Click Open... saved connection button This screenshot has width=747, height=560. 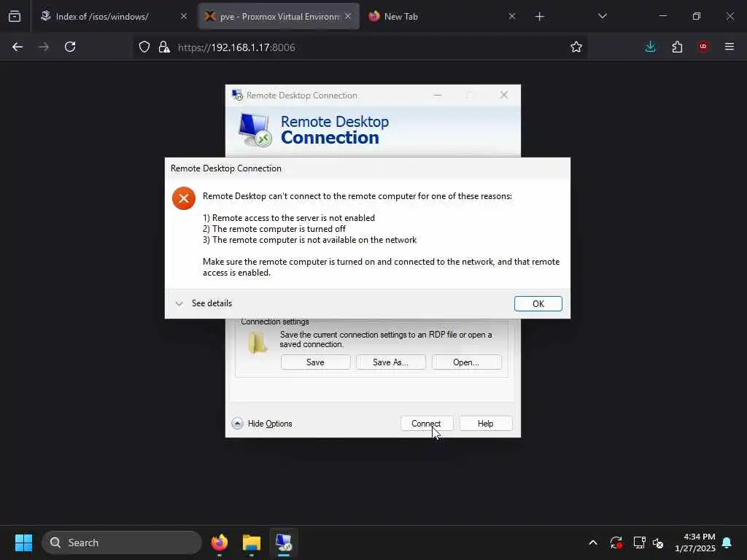click(466, 362)
